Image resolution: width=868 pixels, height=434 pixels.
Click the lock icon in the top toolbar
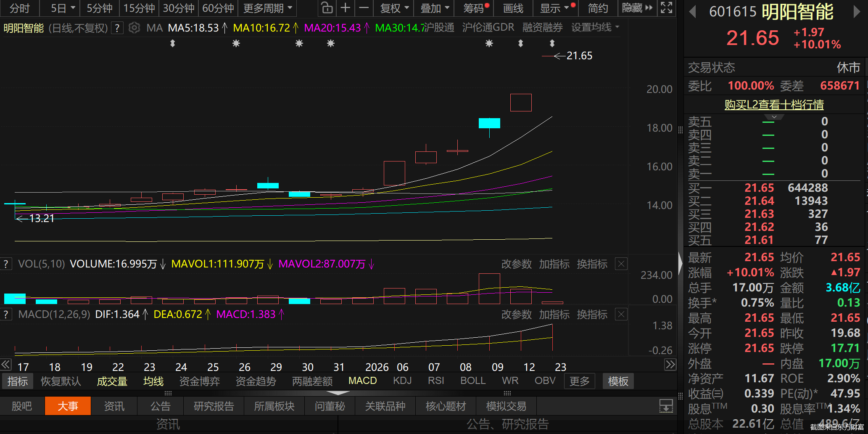click(x=327, y=8)
